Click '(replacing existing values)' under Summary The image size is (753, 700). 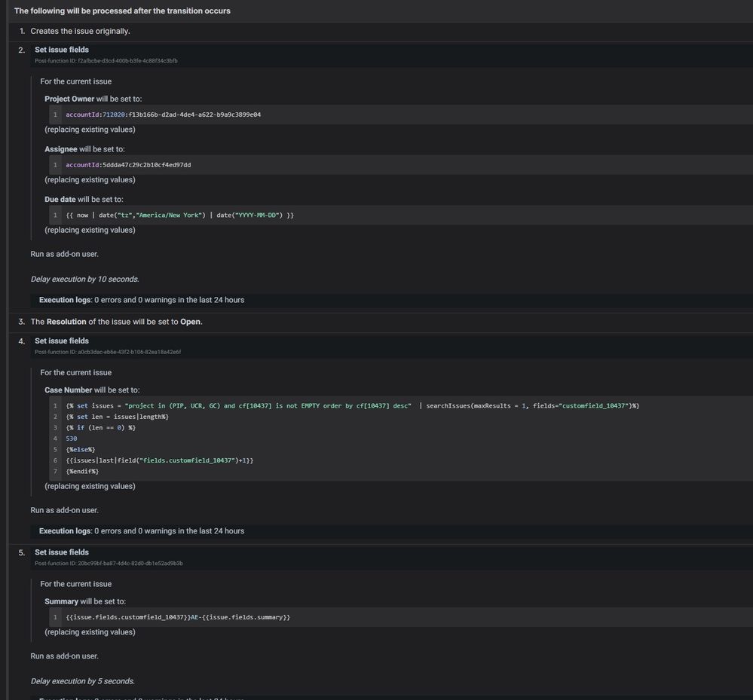(x=90, y=632)
